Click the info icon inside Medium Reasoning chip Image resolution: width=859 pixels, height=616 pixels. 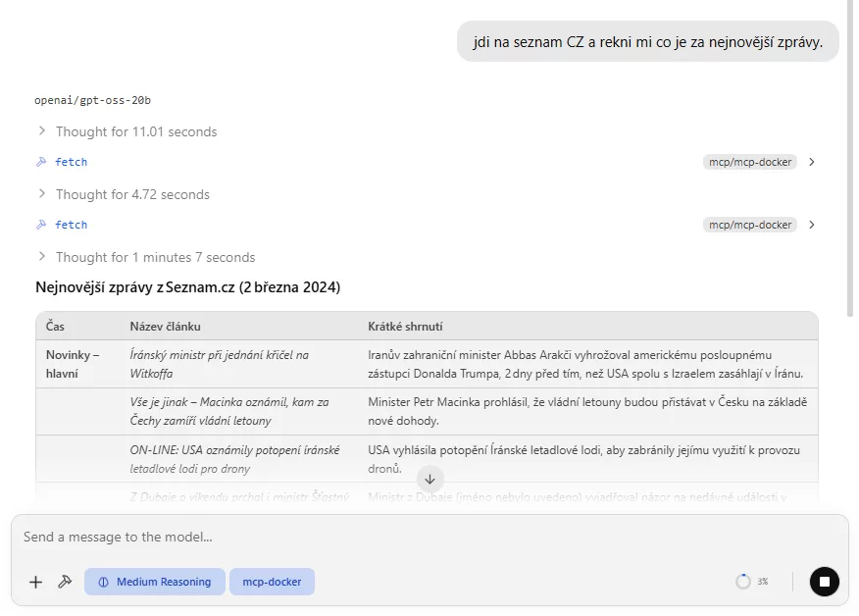point(103,582)
